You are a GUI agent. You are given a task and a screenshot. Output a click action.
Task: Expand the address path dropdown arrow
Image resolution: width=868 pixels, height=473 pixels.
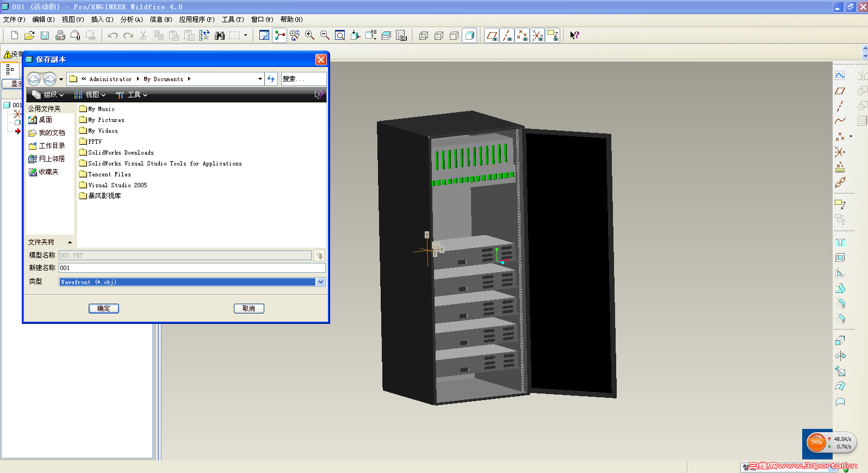pos(260,79)
